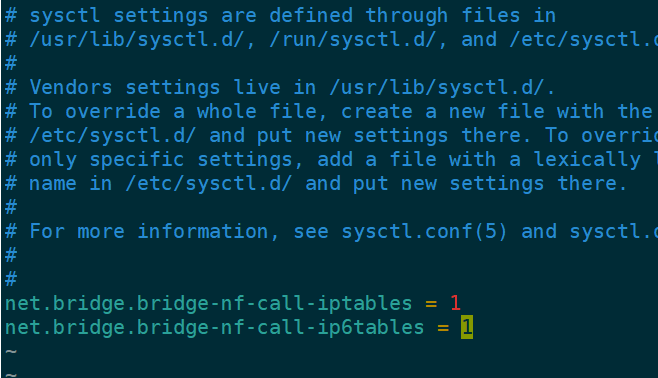
Task: Click the net.bridge.bridge-nf-call-iptables setting text
Action: [209, 305]
